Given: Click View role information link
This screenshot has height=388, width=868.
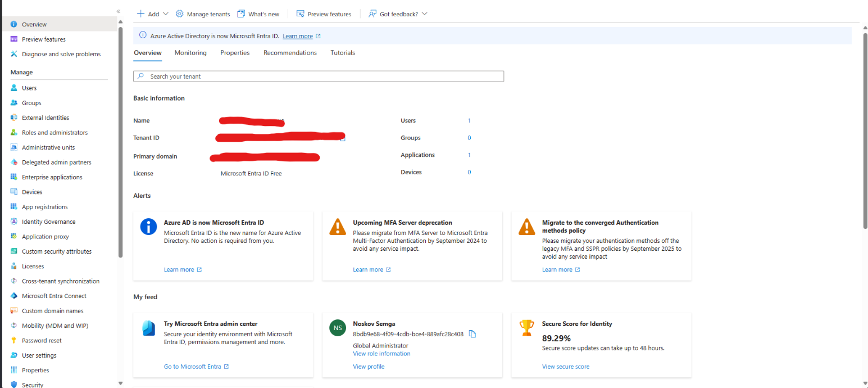Looking at the screenshot, I should pos(381,354).
